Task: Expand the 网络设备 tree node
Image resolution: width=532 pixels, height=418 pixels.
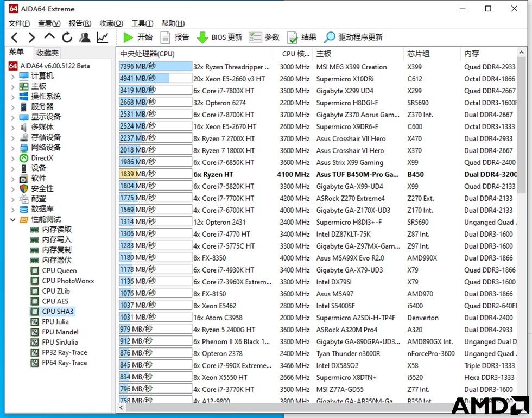Action: [x=13, y=148]
